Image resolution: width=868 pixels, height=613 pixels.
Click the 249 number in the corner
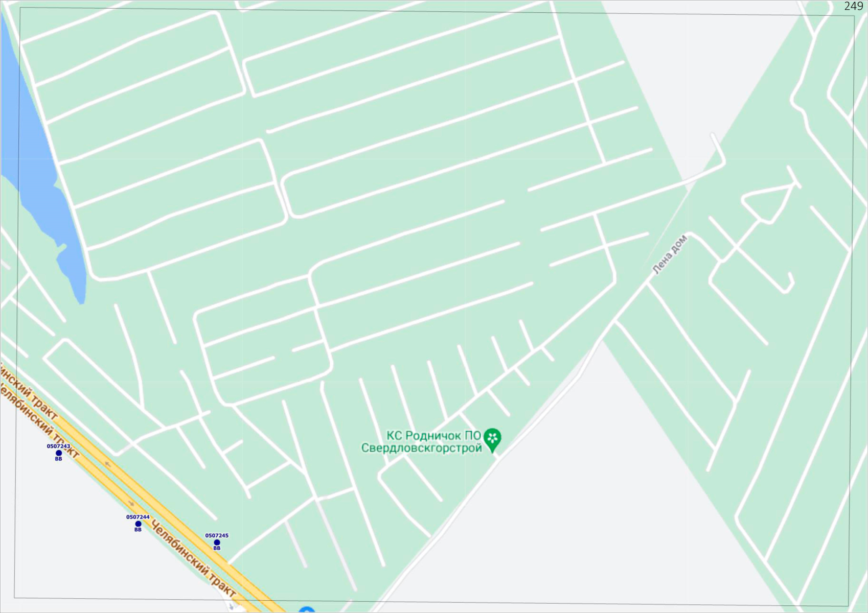coord(853,6)
